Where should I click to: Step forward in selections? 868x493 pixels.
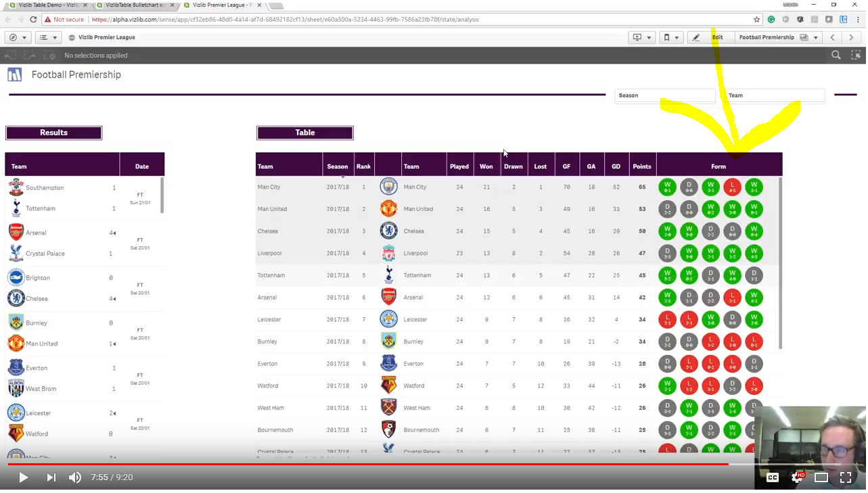coord(30,55)
